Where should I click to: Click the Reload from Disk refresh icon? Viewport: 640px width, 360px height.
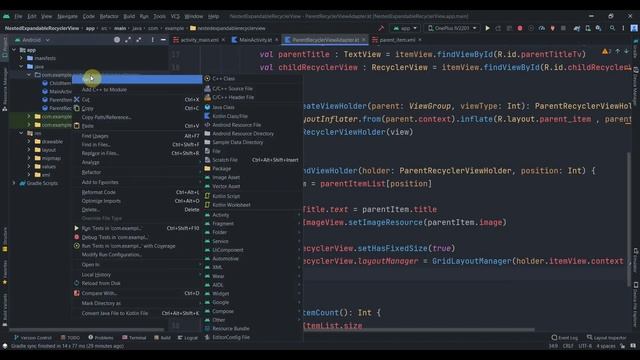pyautogui.click(x=77, y=283)
